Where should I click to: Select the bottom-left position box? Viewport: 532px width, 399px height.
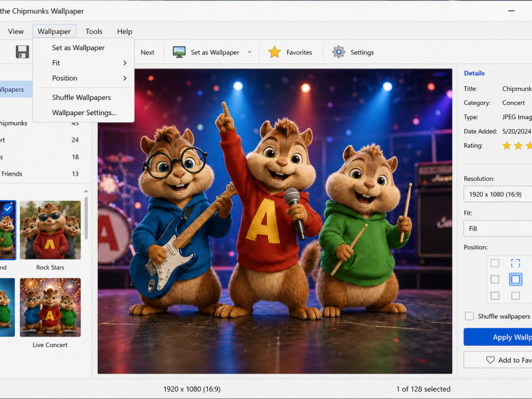[495, 295]
